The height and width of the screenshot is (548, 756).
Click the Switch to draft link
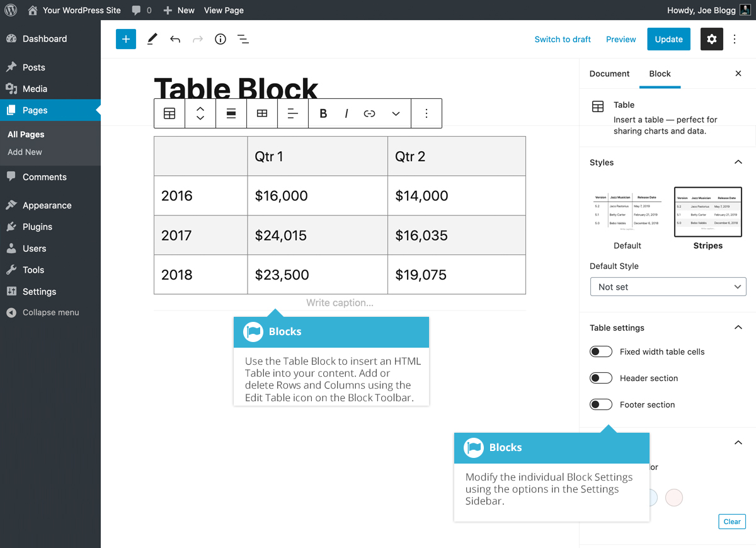(x=563, y=39)
